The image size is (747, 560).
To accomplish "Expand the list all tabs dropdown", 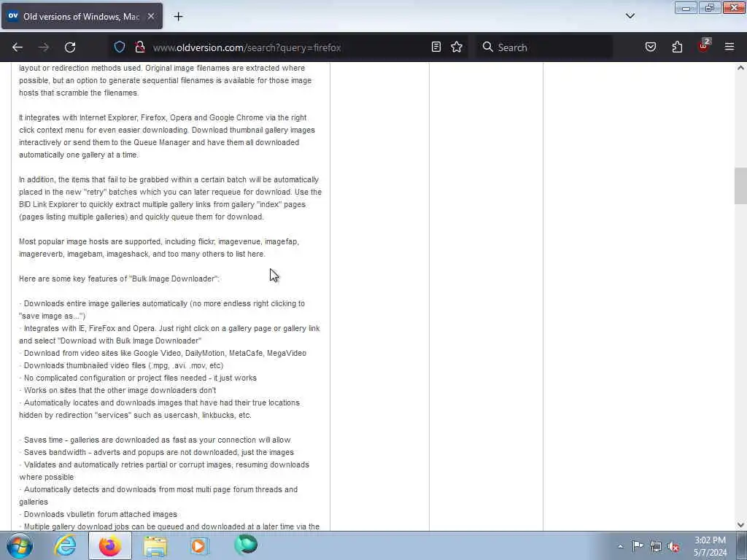I will (630, 16).
